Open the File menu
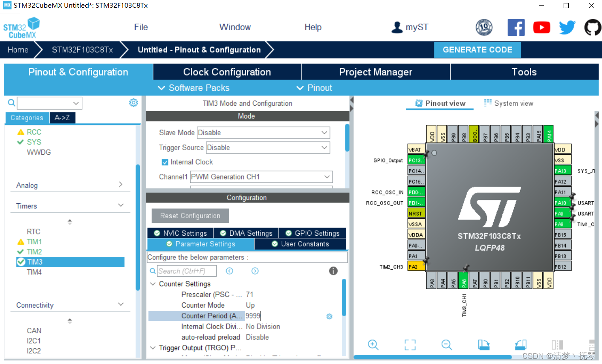The height and width of the screenshot is (364, 602). [141, 27]
